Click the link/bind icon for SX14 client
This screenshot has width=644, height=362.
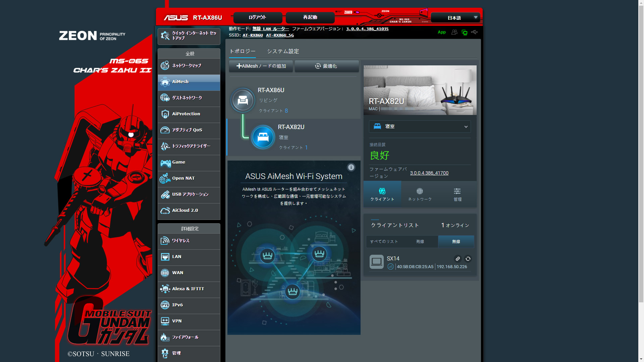tap(458, 259)
